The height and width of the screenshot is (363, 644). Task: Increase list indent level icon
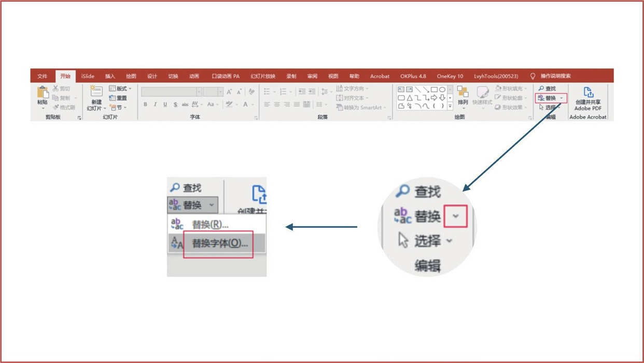tap(312, 92)
